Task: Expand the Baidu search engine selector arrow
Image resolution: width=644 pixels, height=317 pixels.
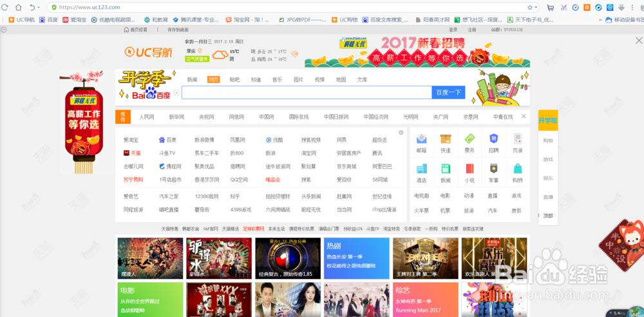Action: [x=176, y=93]
